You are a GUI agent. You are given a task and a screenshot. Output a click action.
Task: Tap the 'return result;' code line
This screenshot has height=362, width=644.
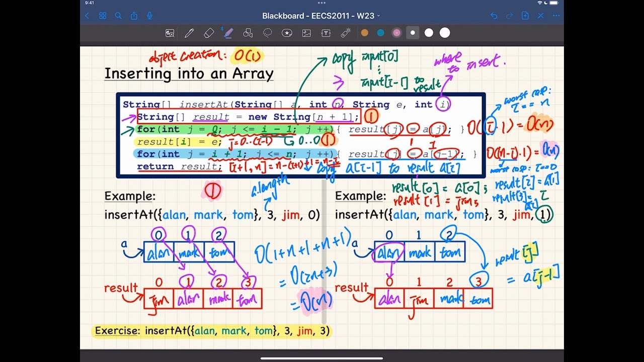[x=179, y=166]
